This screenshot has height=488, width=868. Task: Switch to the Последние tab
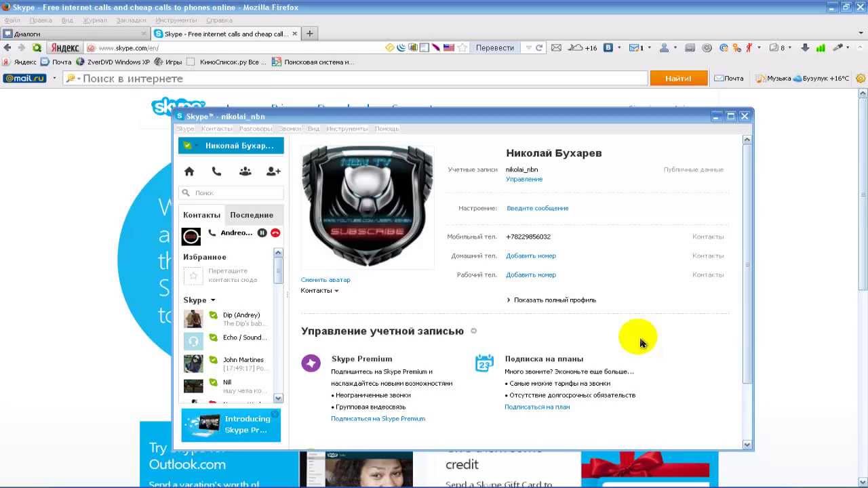pyautogui.click(x=252, y=215)
